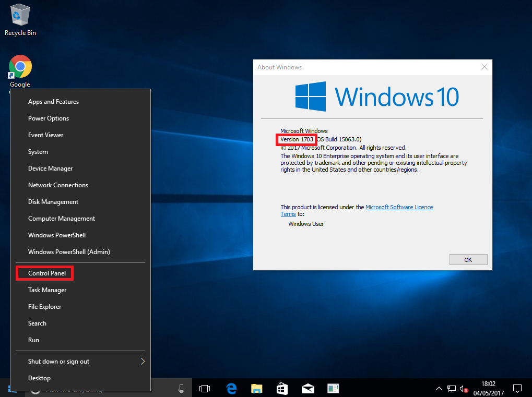Click the Terms link in About Windows
Image resolution: width=532 pixels, height=397 pixels.
point(288,214)
